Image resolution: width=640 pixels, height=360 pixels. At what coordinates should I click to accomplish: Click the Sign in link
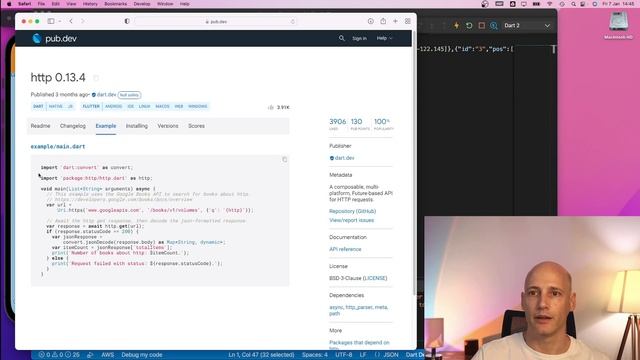coord(359,38)
